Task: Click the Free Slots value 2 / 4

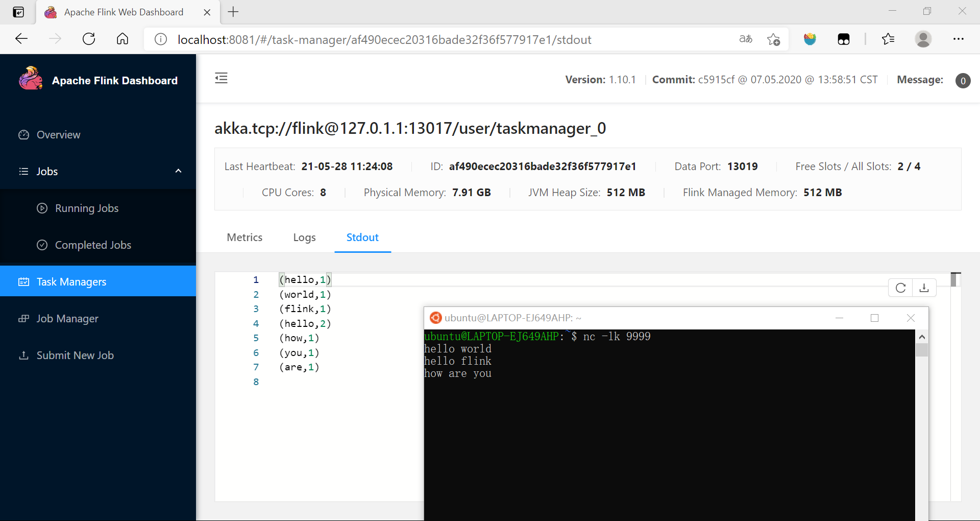Action: point(909,167)
